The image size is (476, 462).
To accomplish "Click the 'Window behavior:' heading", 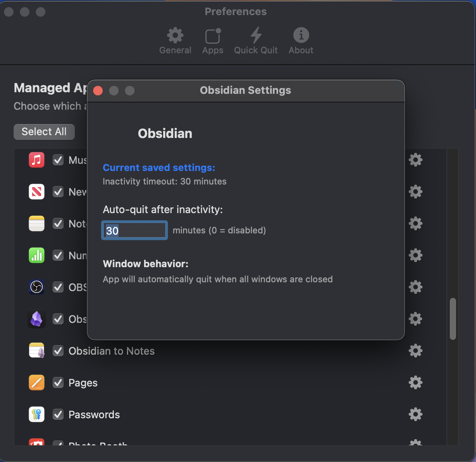I will 145,264.
